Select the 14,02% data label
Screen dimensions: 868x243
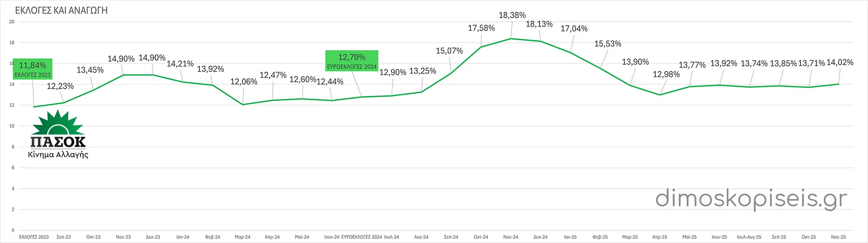pyautogui.click(x=840, y=62)
